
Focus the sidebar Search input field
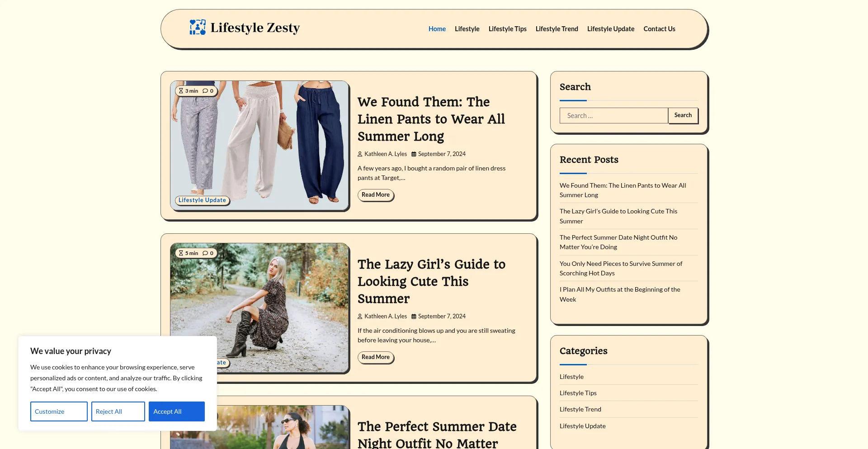[614, 116]
